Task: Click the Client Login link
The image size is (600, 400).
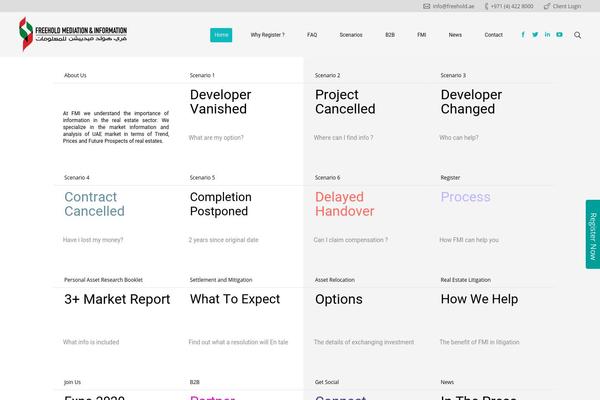Action: point(562,6)
